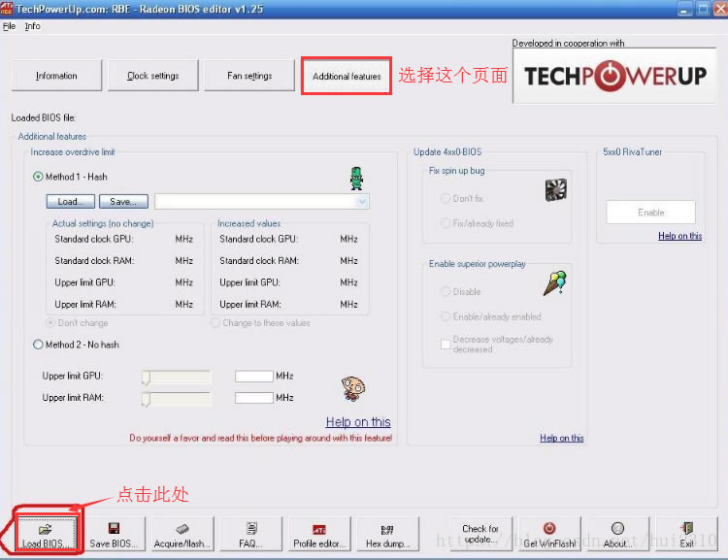The width and height of the screenshot is (728, 560).
Task: Click the Stewie cartoon icon
Action: pyautogui.click(x=353, y=388)
